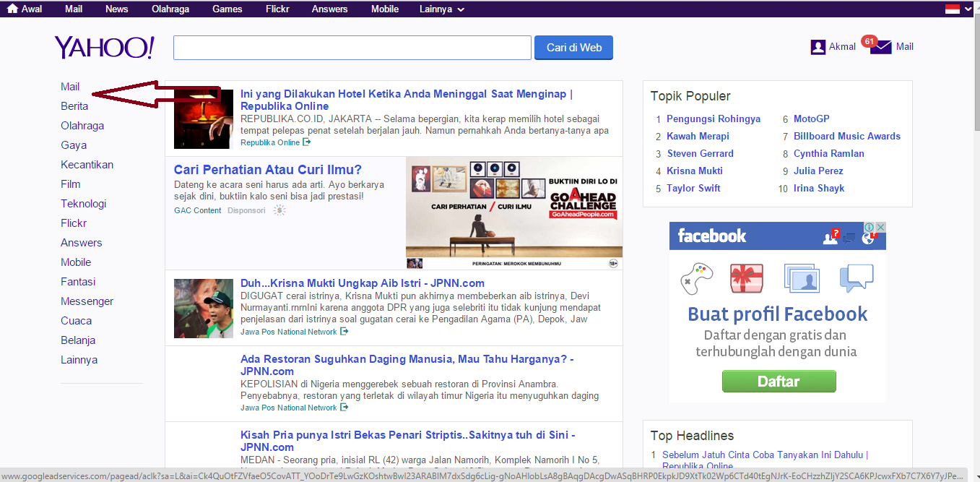
Task: Open Cuaca in the left sidebar
Action: point(76,321)
